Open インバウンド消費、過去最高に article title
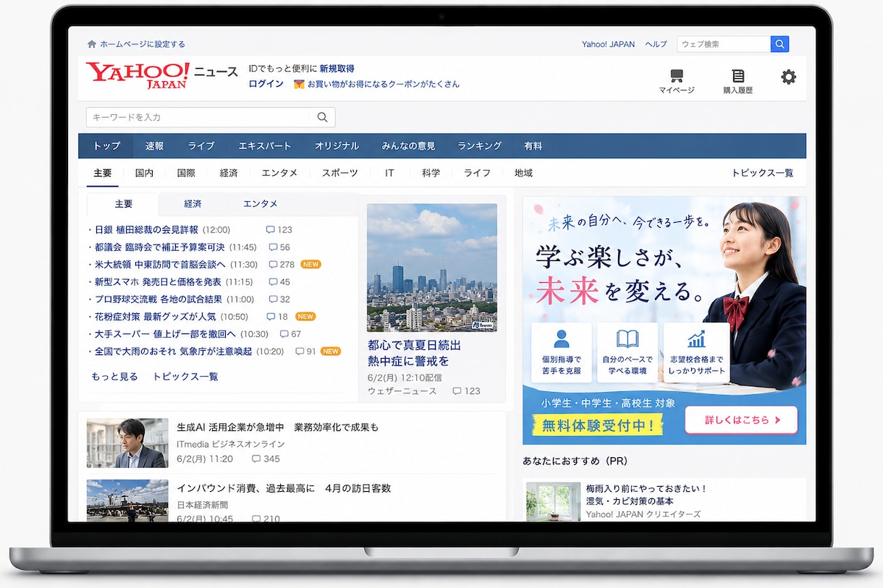 click(x=284, y=489)
